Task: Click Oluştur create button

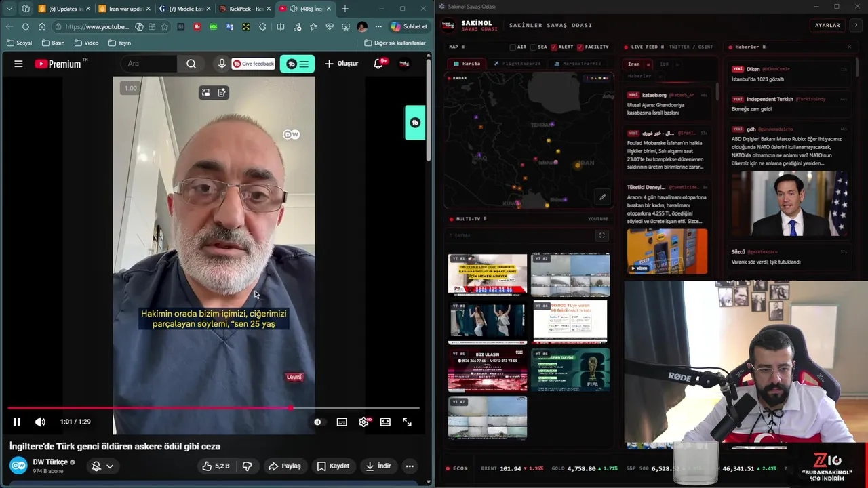Action: click(341, 64)
